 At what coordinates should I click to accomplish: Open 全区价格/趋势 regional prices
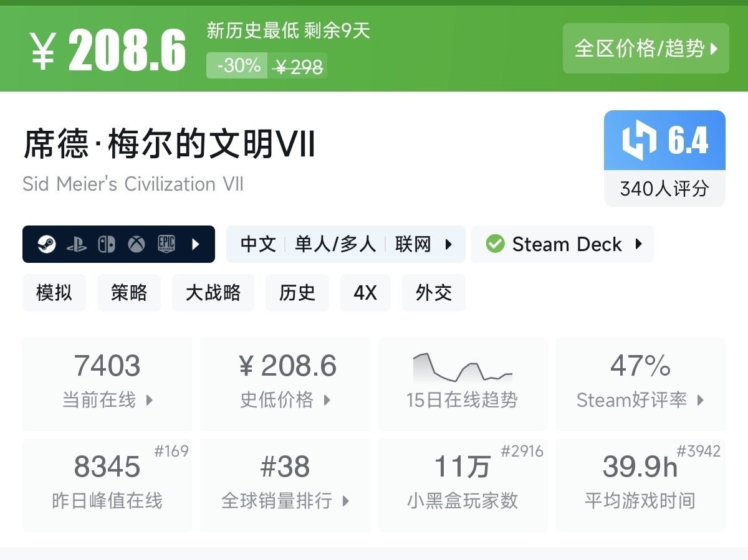646,49
